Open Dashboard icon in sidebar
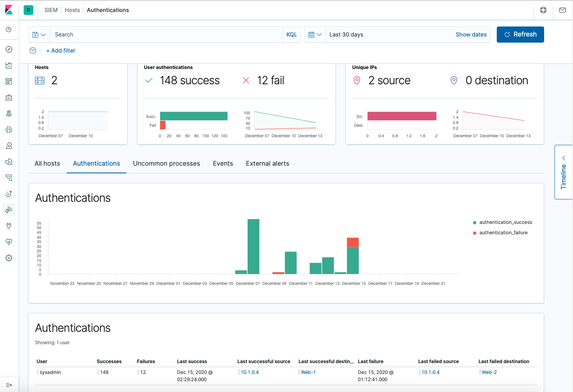The width and height of the screenshot is (573, 392). click(9, 81)
